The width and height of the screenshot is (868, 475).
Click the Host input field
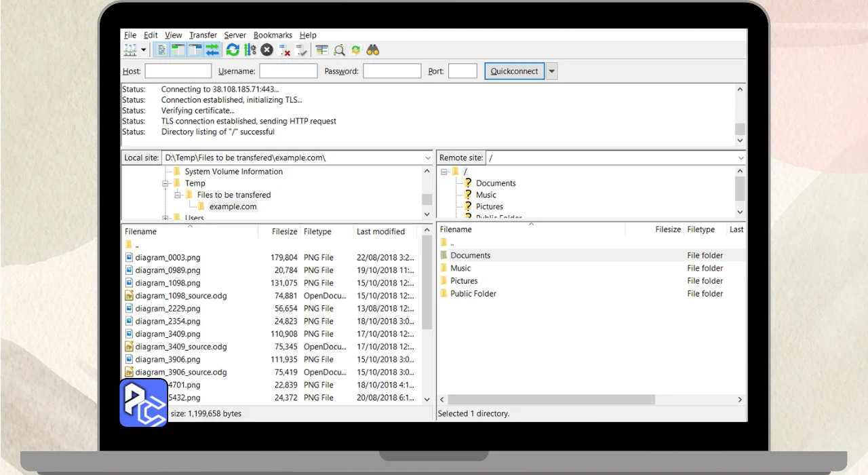(178, 71)
